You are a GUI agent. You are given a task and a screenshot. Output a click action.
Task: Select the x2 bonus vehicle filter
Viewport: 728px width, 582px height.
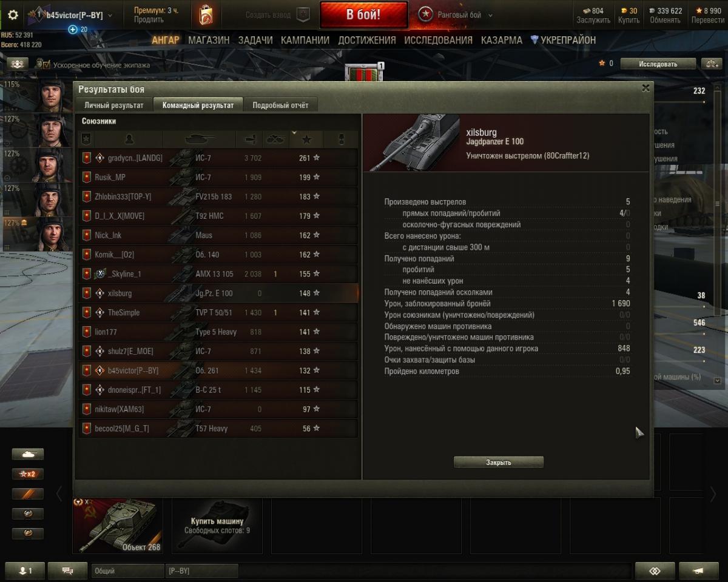click(28, 474)
